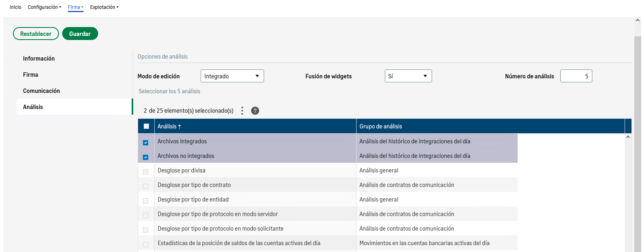The height and width of the screenshot is (252, 644).
Task: Open the Firma menu
Action: [x=76, y=7]
